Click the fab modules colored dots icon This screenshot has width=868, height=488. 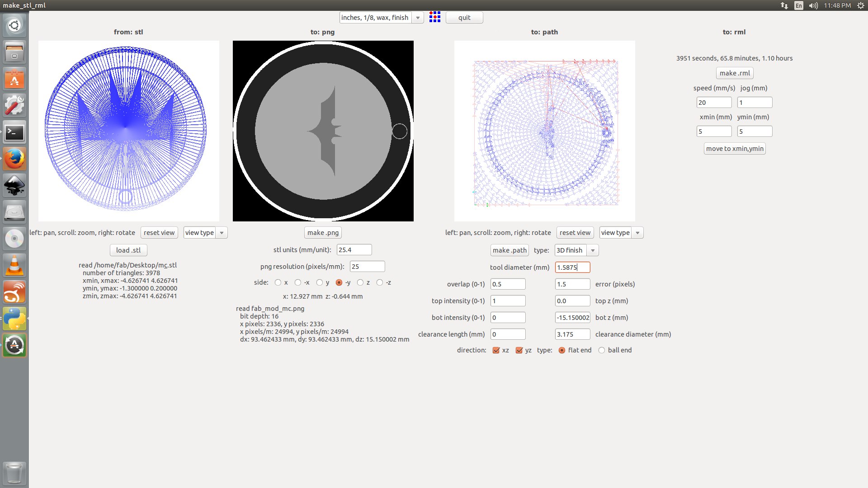pyautogui.click(x=434, y=17)
